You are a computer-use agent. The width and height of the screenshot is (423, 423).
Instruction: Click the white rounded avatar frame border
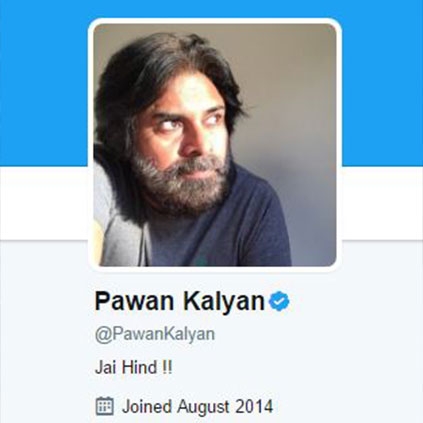(x=215, y=21)
